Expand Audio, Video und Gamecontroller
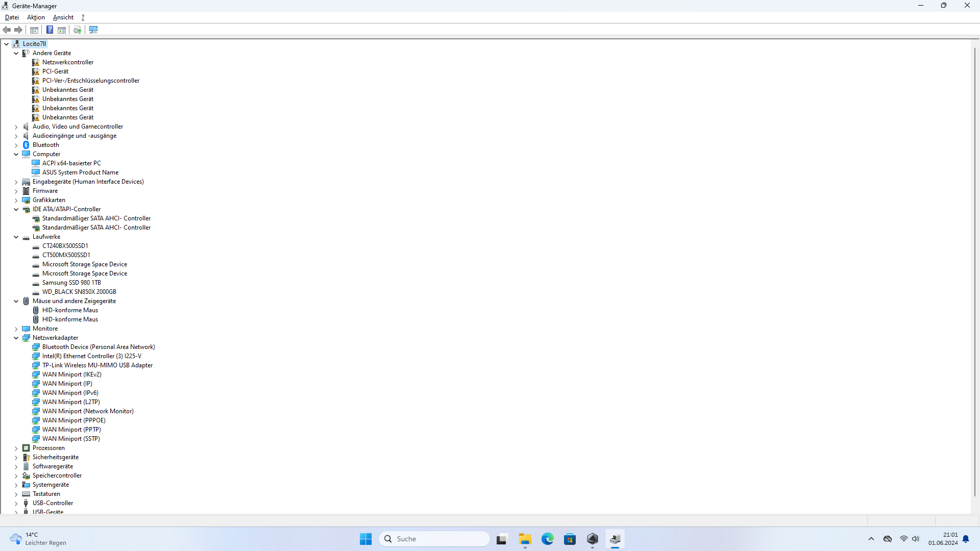This screenshot has height=551, width=980. point(16,127)
